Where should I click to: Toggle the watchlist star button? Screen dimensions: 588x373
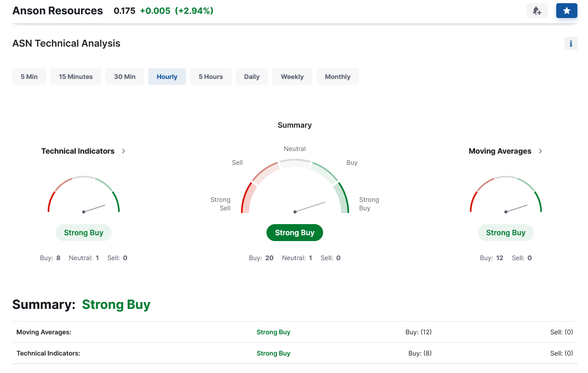567,11
